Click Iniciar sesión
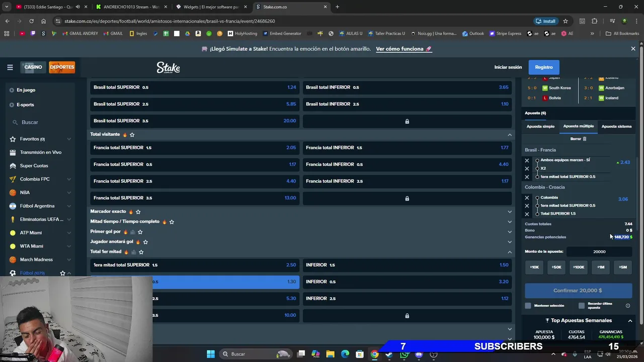644x362 pixels. coord(508,67)
